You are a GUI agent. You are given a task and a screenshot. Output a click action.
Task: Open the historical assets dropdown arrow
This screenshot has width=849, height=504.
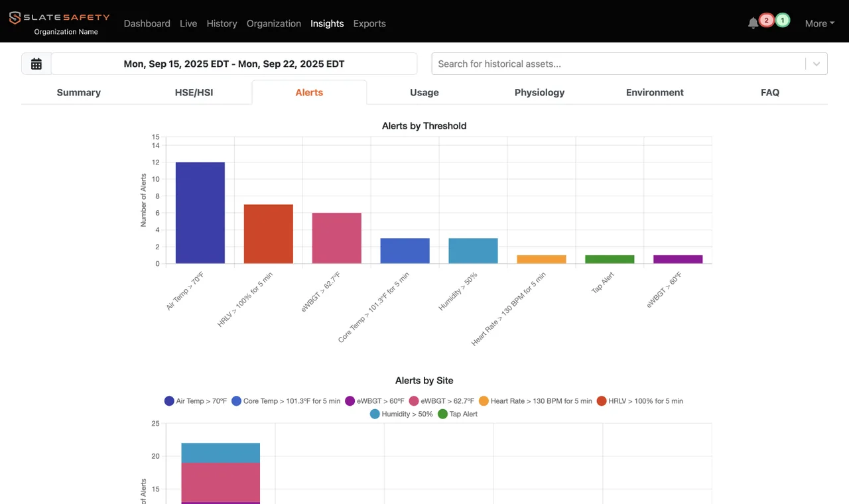(816, 64)
